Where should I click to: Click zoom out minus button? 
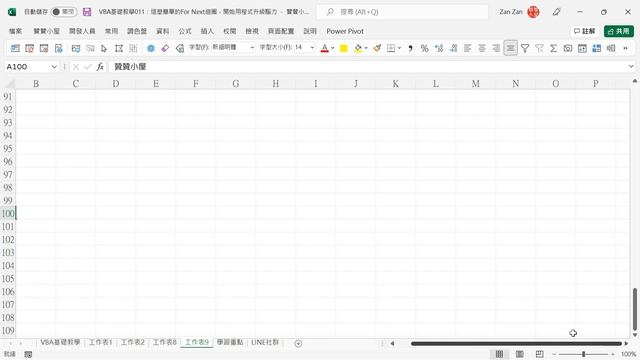pos(554,354)
